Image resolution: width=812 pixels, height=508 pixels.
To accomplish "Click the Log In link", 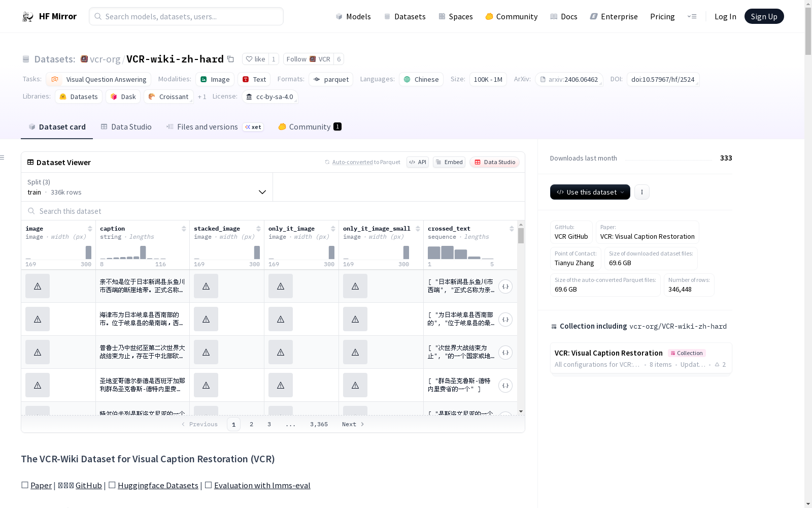I will tap(725, 16).
